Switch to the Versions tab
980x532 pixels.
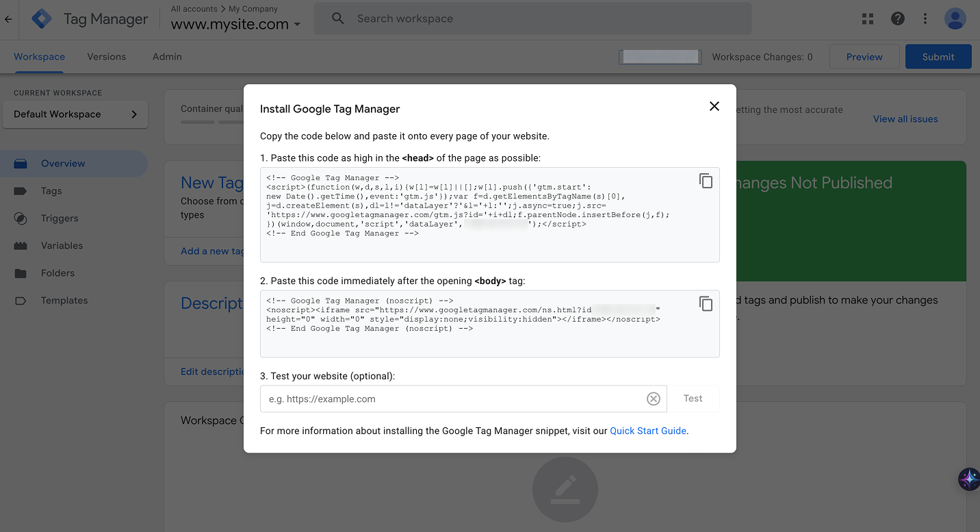[x=106, y=57]
